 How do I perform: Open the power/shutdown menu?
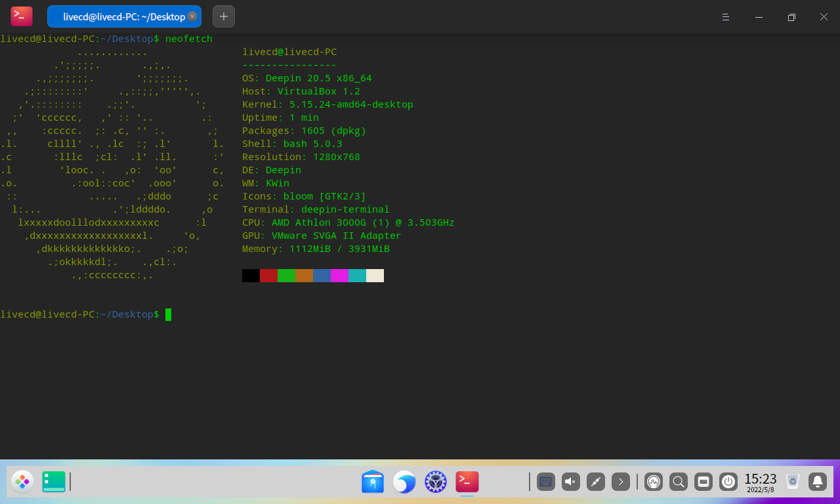[x=728, y=482]
